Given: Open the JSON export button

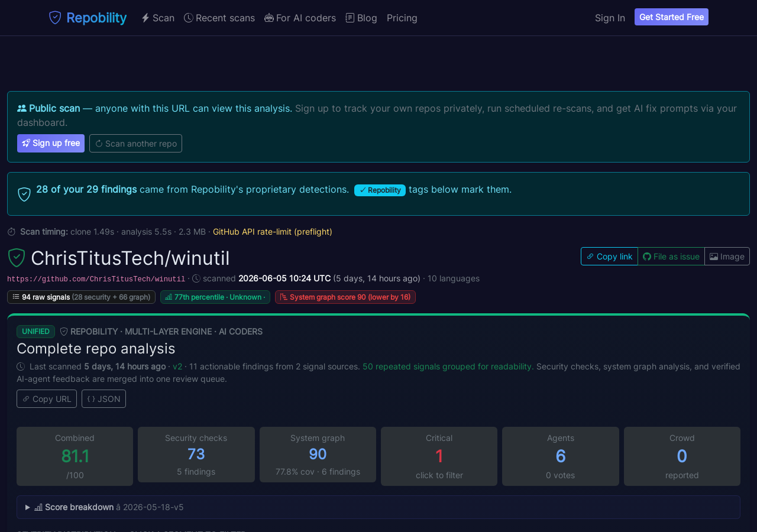Looking at the screenshot, I should [x=103, y=398].
